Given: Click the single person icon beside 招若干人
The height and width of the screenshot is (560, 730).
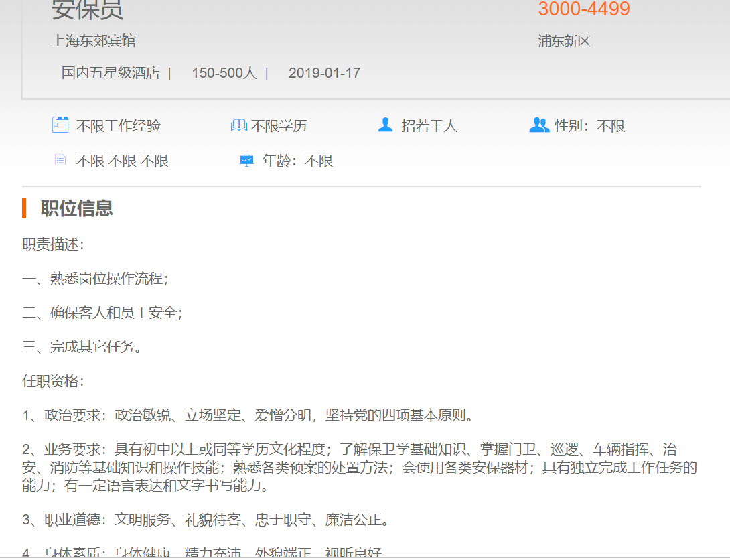Looking at the screenshot, I should [x=385, y=125].
